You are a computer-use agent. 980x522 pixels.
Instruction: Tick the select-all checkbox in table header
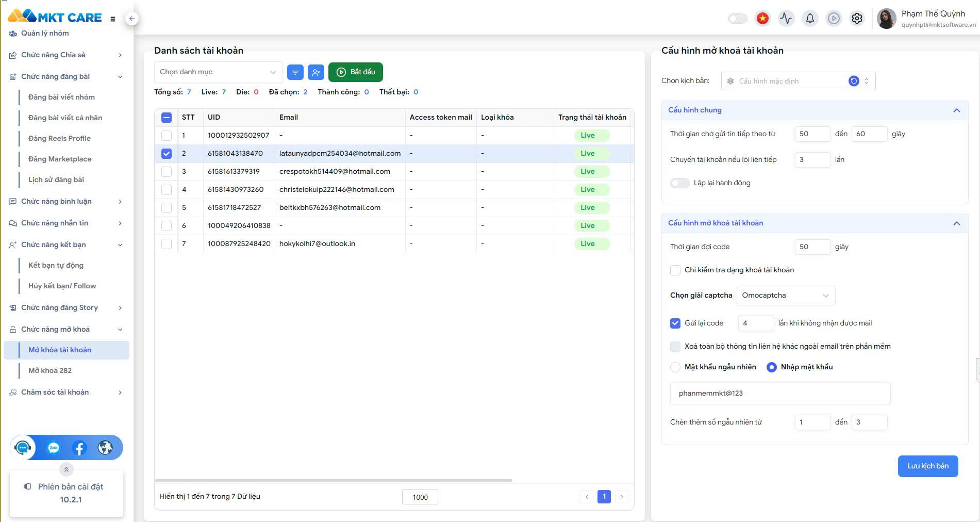tap(167, 118)
